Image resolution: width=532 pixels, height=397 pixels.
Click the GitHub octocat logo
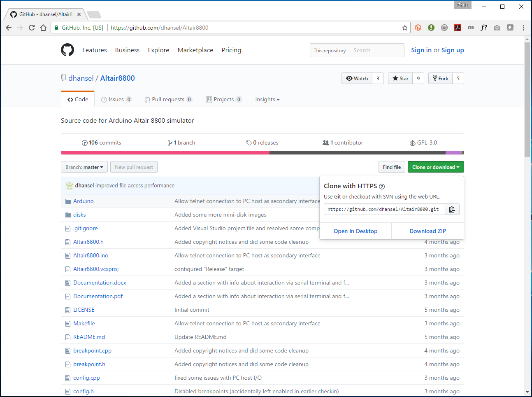(x=67, y=50)
